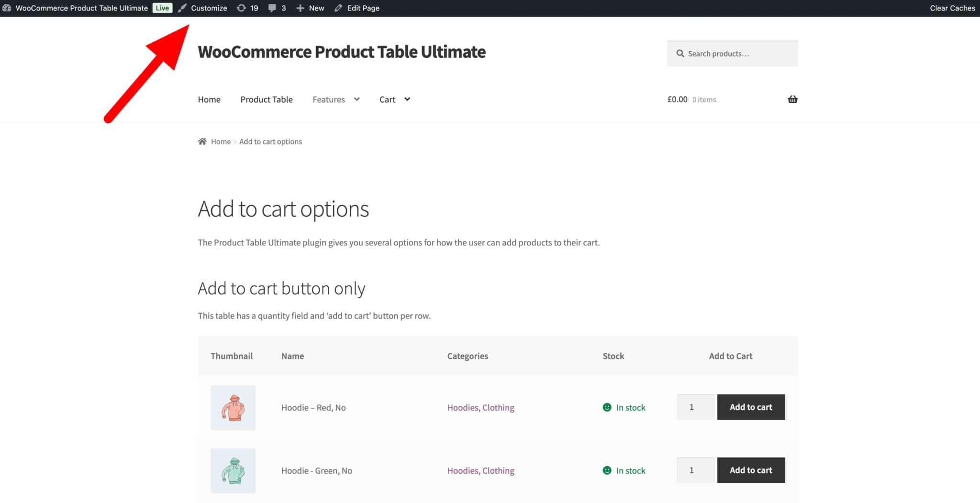Screen dimensions: 980x503
Task: Click quantity field for Hoodie - Green
Action: coord(696,470)
